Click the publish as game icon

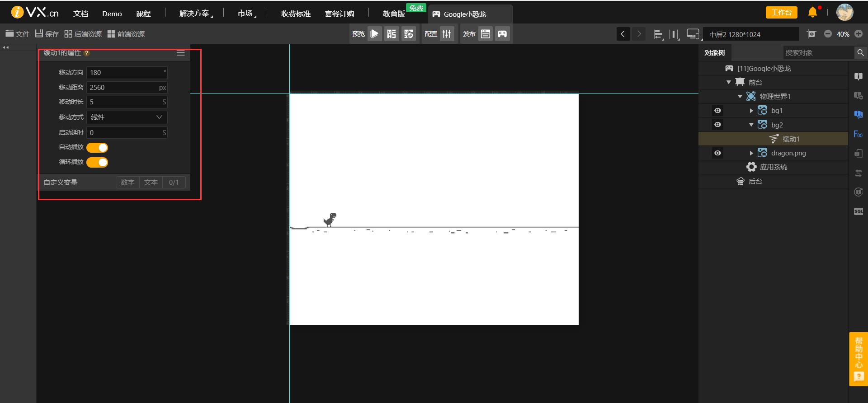[502, 34]
